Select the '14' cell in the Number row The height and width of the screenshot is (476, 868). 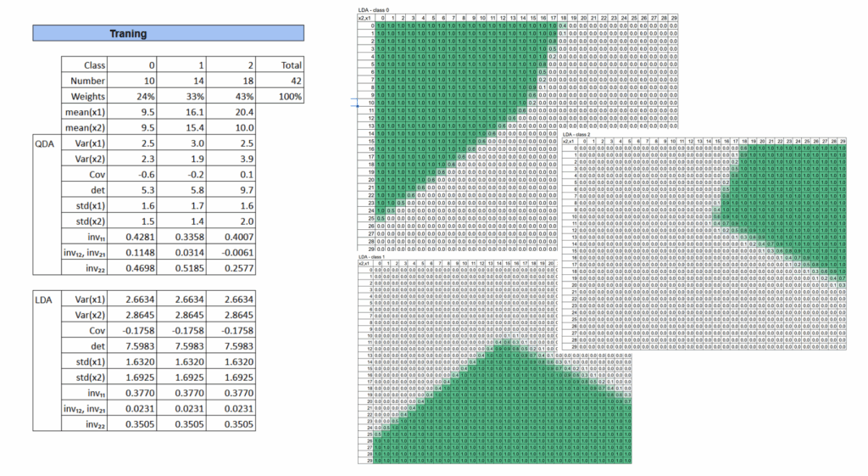(181, 81)
